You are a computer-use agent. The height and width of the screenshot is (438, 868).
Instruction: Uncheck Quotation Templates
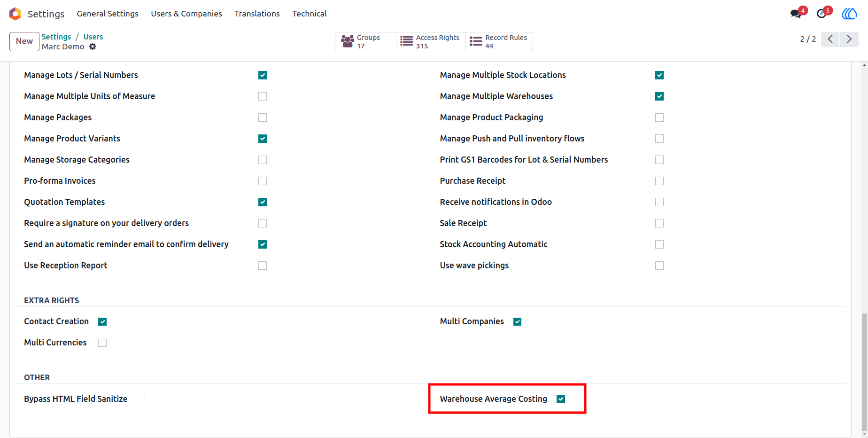pyautogui.click(x=263, y=202)
